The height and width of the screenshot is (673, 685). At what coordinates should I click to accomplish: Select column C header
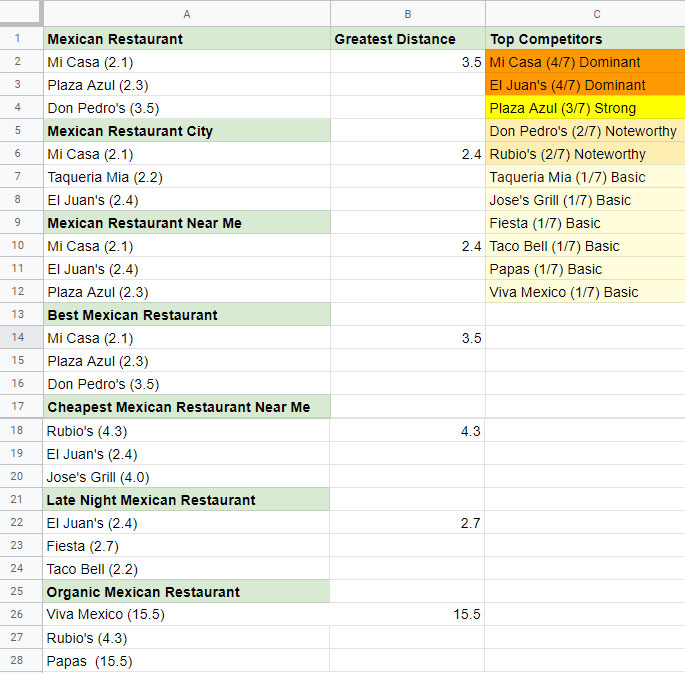coord(585,13)
